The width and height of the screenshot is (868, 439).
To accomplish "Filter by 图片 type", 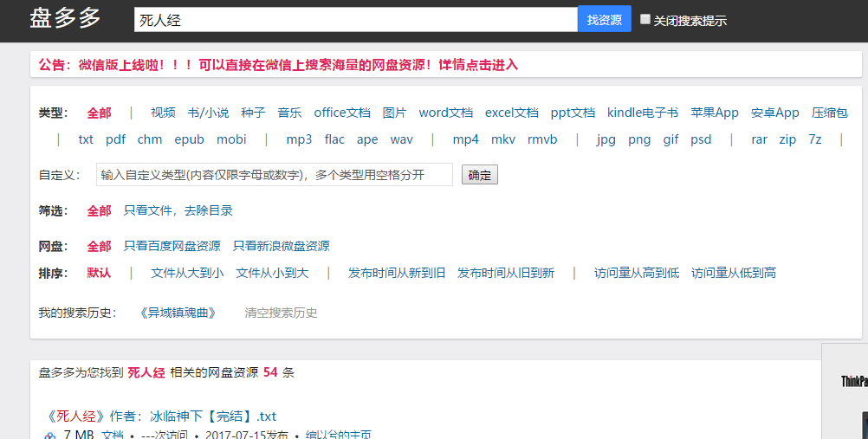I will [x=395, y=113].
